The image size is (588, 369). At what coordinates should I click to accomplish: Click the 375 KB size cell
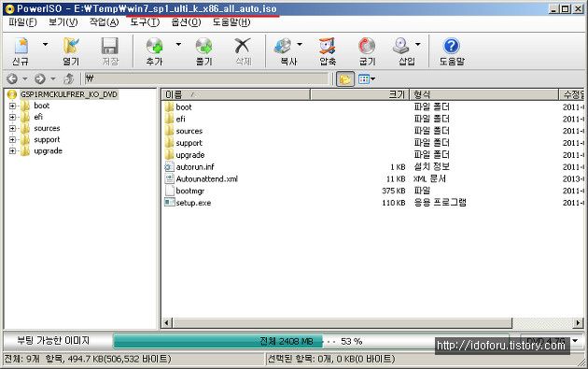(393, 191)
